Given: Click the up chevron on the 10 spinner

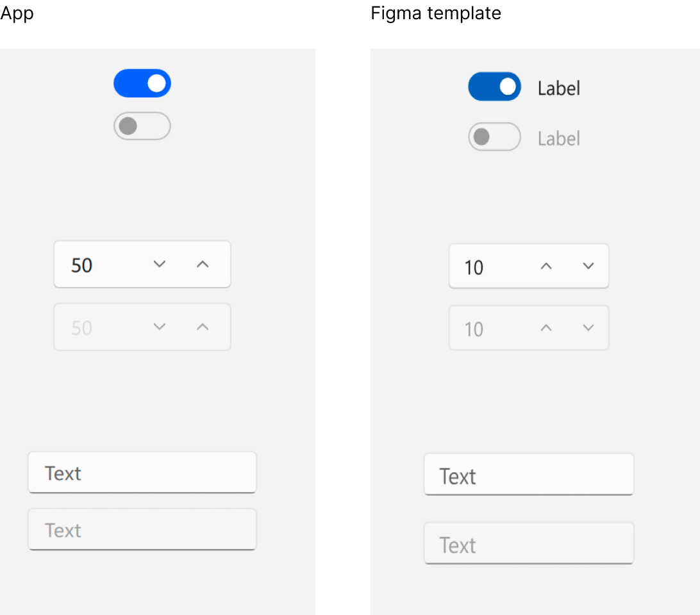Looking at the screenshot, I should pos(546,266).
